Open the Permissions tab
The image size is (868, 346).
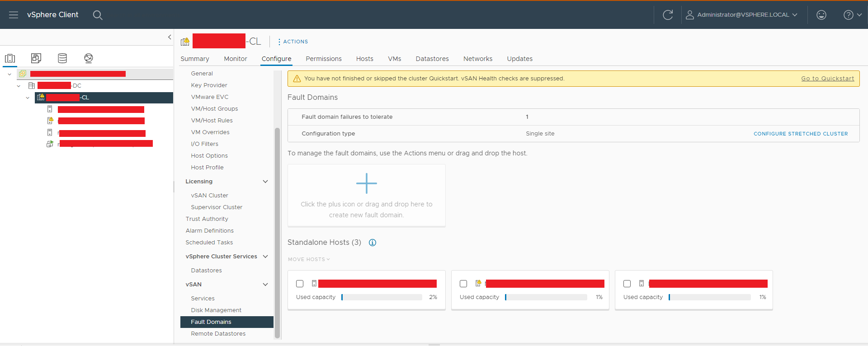click(324, 59)
